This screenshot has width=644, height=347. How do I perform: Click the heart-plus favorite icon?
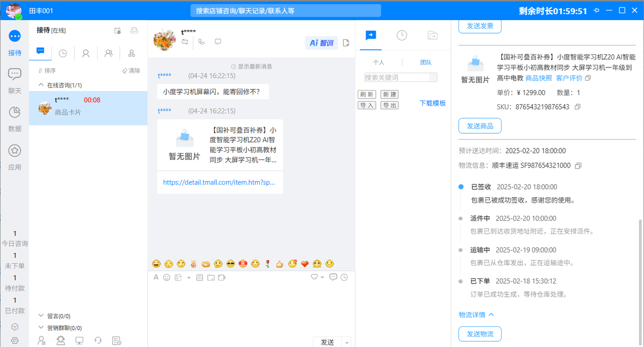314,277
